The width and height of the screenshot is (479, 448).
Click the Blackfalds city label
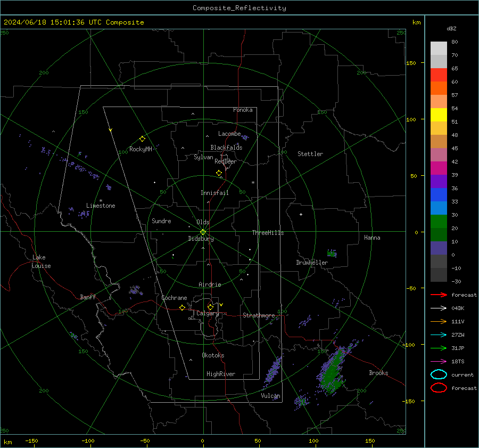click(226, 148)
